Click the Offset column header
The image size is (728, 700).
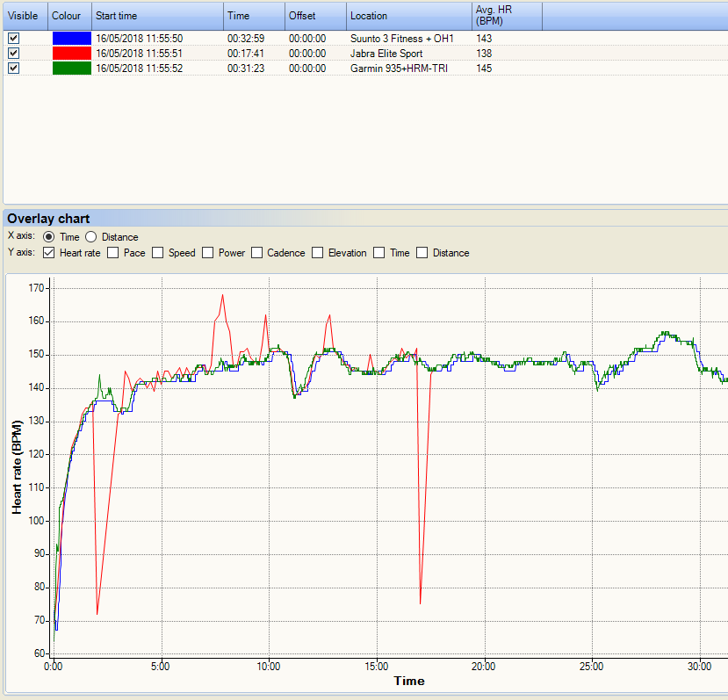click(x=316, y=16)
